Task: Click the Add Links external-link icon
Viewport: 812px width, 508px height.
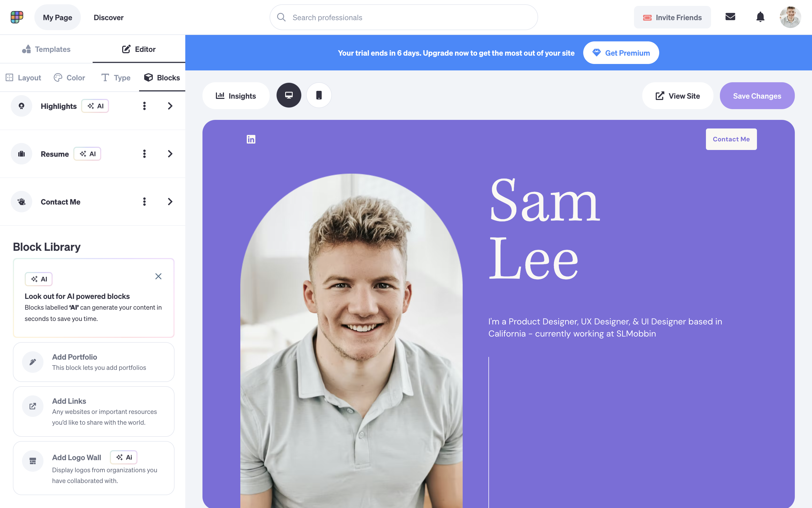Action: point(32,406)
